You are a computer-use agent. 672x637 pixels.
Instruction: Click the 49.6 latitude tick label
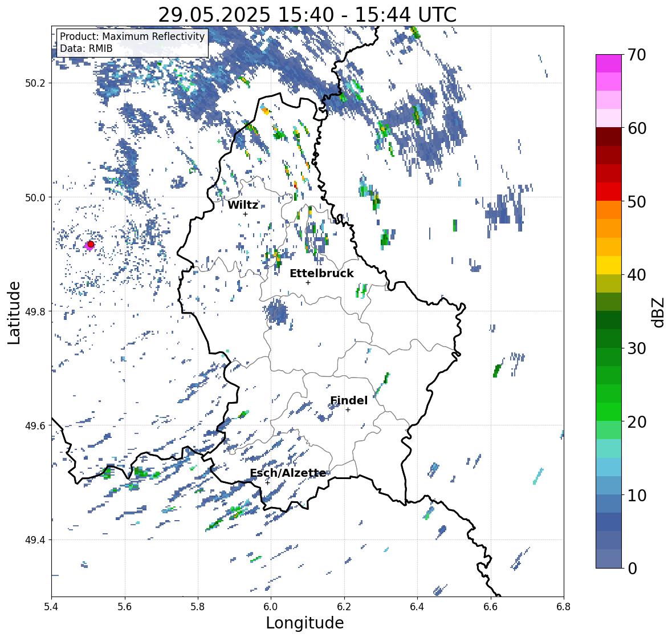point(35,425)
